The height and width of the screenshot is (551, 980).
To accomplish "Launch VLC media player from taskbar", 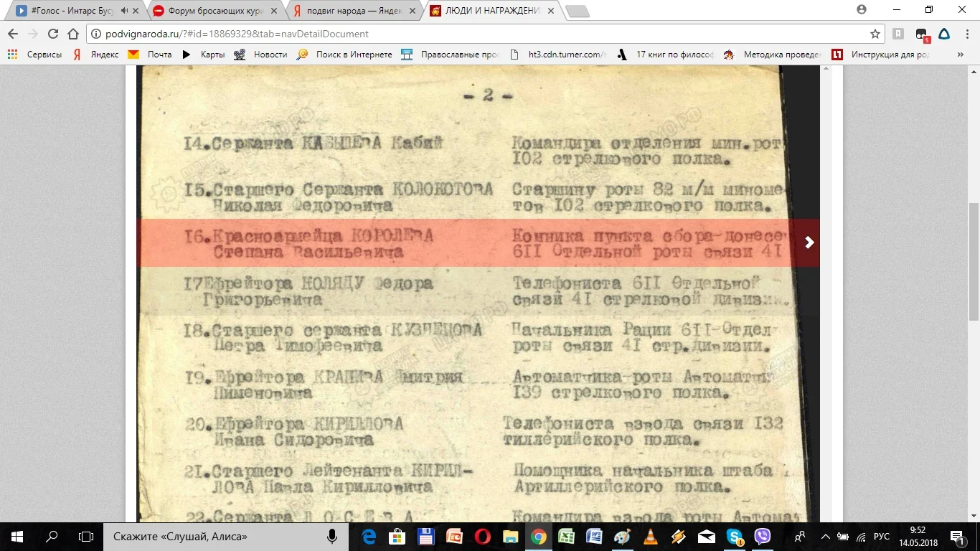I will click(651, 537).
